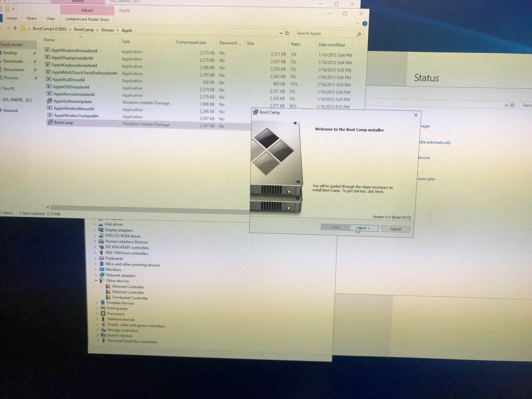The image size is (532, 399).
Task: Click the AppleBluetoothInstaller64 application icon
Action: tap(47, 50)
